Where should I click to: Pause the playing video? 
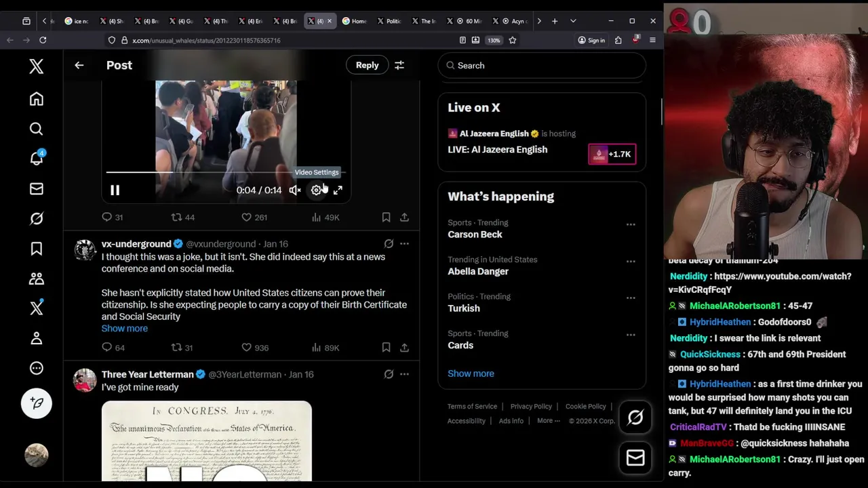(x=115, y=190)
